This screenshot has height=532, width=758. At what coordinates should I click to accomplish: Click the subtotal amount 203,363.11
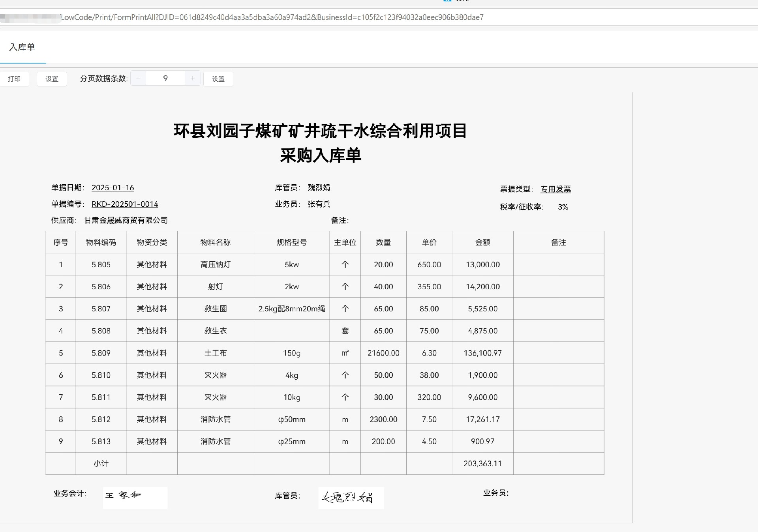point(482,463)
